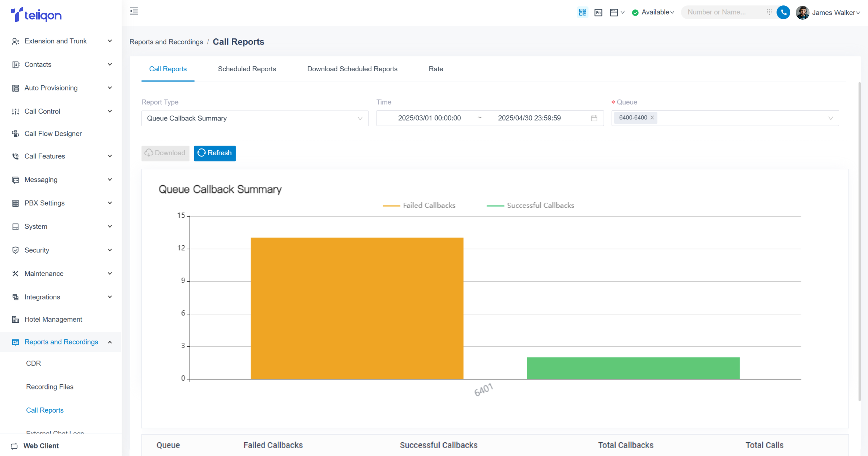Remove the 6400-6400 queue tag
Viewport: 868px width, 456px height.
[x=652, y=118]
